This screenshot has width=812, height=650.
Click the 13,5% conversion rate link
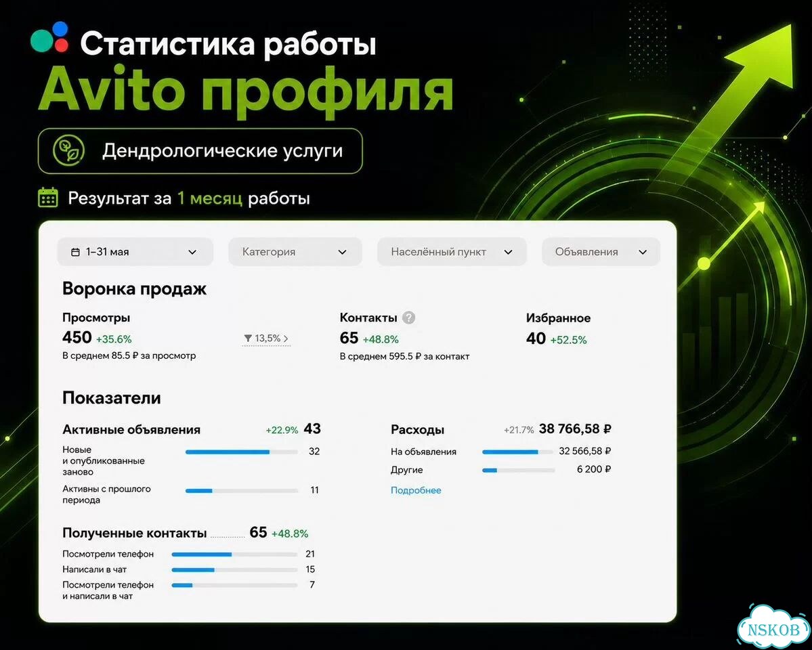(266, 339)
